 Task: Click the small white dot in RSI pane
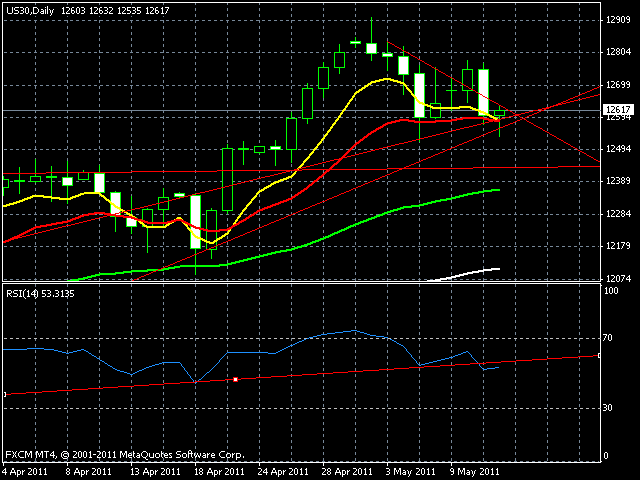click(235, 379)
